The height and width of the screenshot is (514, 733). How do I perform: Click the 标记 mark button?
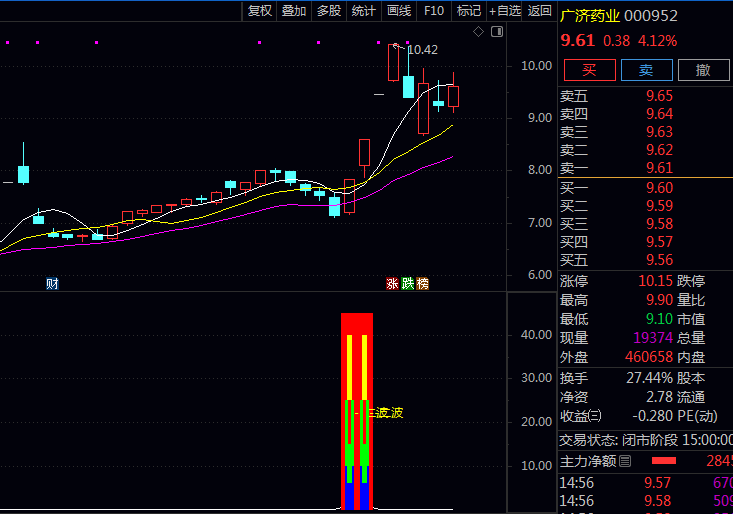click(468, 11)
